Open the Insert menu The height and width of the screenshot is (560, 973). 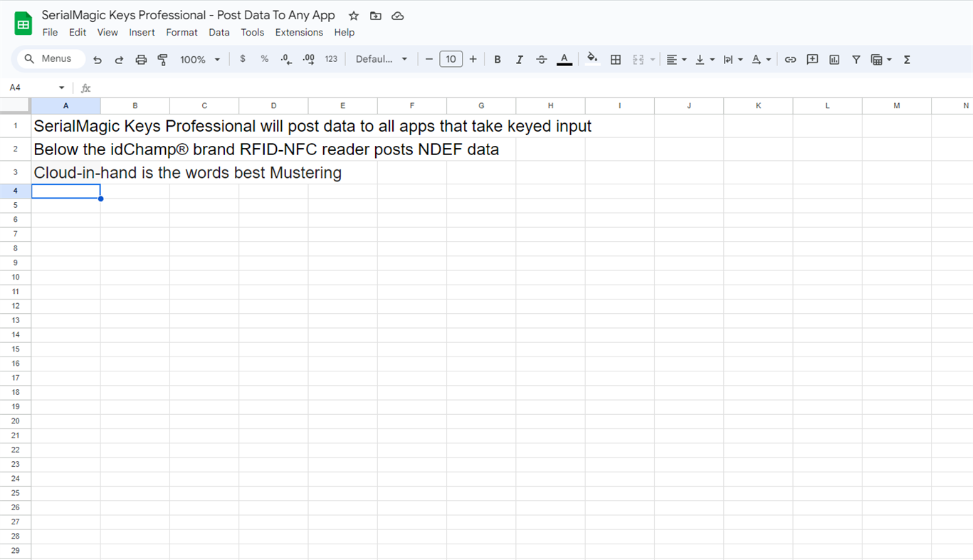[142, 32]
